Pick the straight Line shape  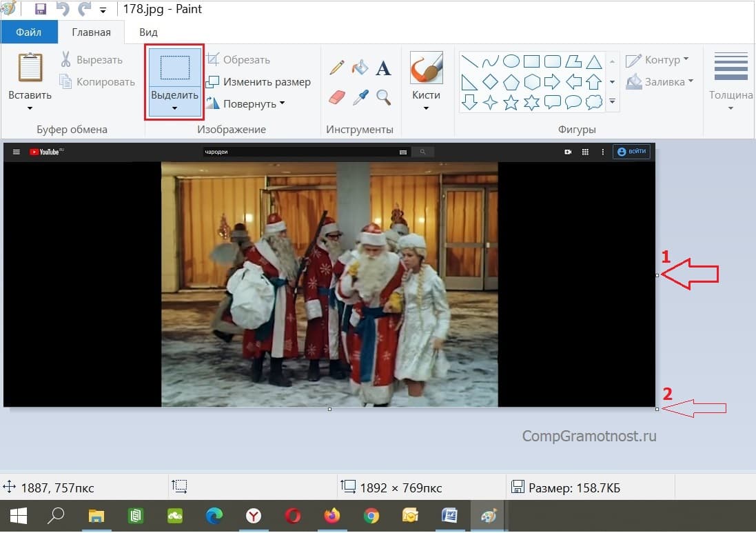coord(469,61)
